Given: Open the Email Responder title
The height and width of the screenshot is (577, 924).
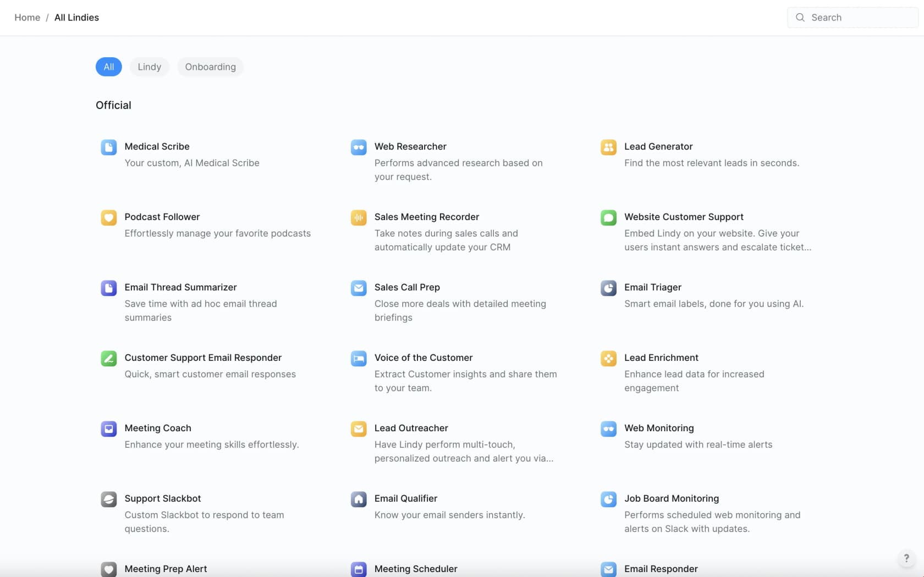Looking at the screenshot, I should [661, 569].
